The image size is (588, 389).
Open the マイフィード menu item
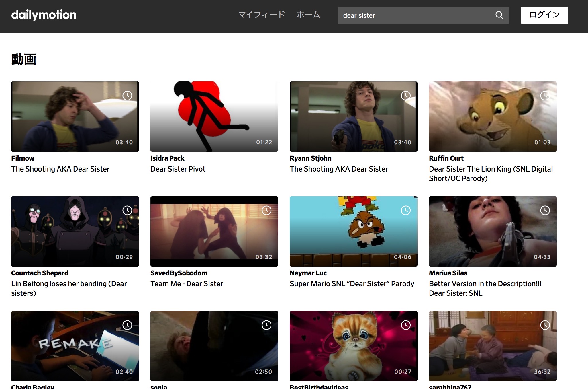tap(262, 15)
